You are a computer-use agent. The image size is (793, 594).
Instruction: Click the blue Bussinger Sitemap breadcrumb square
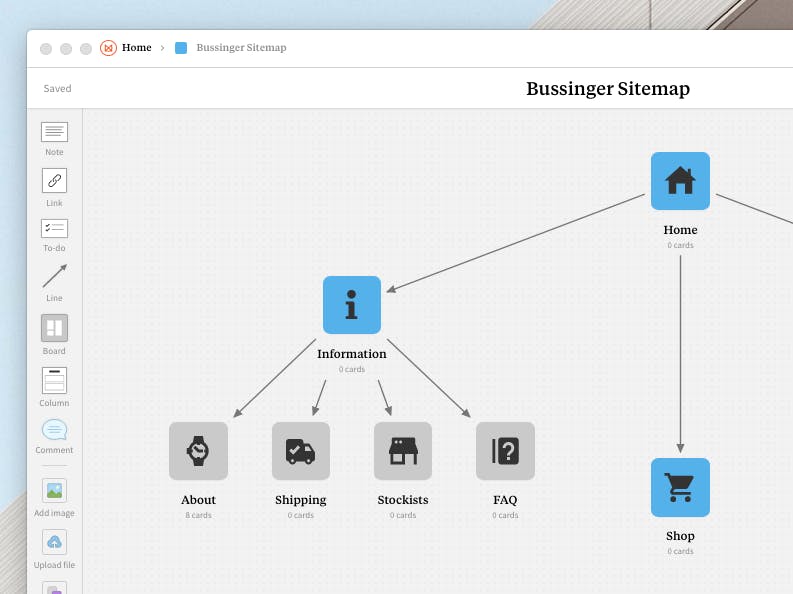(x=181, y=48)
